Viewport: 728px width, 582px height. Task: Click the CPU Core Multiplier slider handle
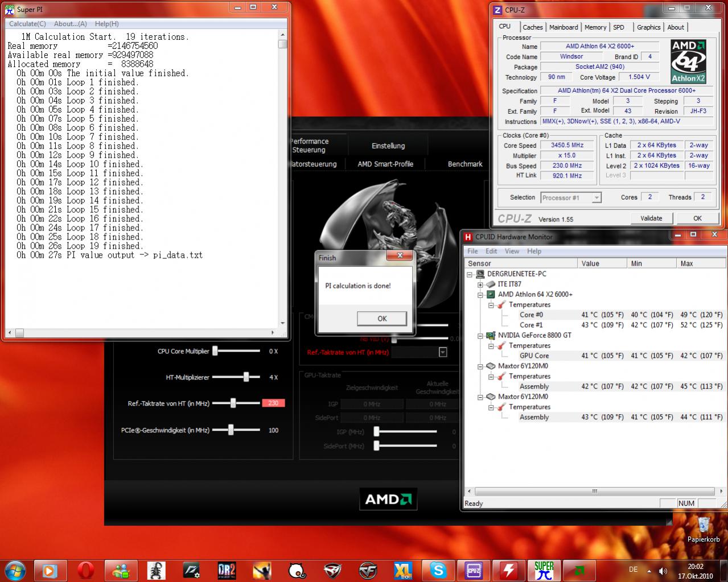pos(215,351)
